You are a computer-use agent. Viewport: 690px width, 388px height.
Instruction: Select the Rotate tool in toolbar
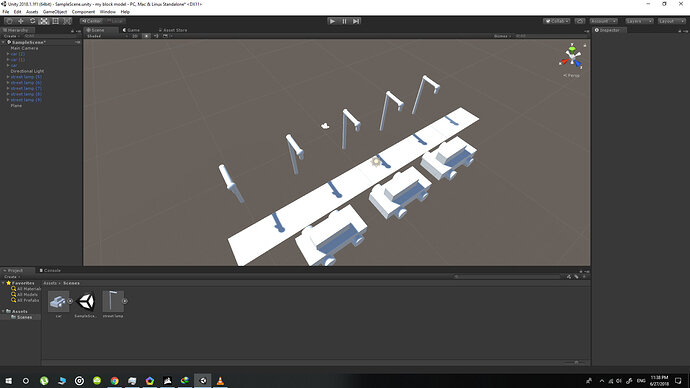(x=32, y=21)
